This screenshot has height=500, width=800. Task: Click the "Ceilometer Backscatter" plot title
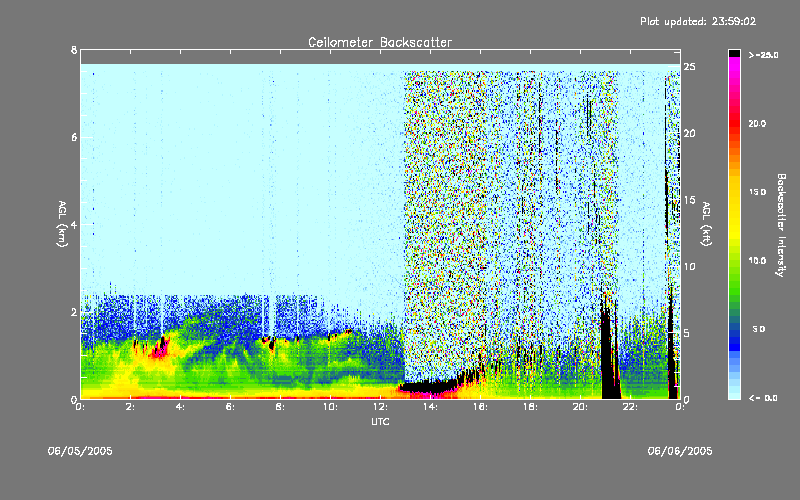pos(380,42)
